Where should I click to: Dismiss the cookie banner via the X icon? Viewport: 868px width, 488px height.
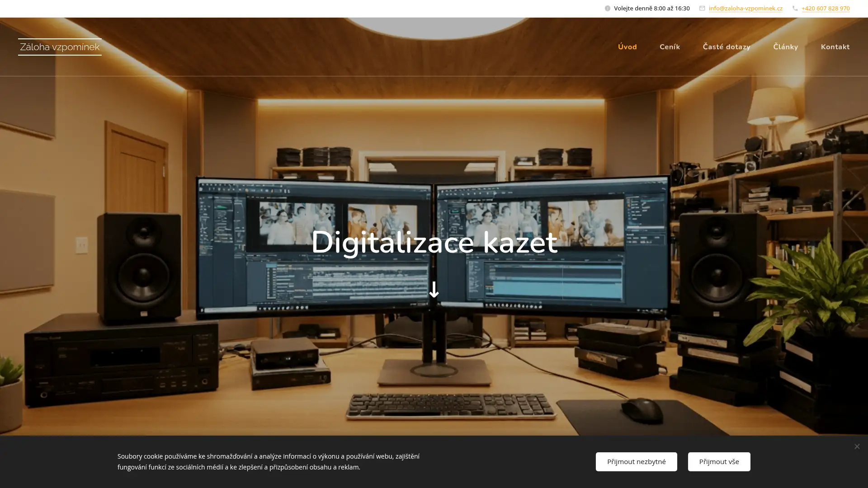[x=857, y=446]
